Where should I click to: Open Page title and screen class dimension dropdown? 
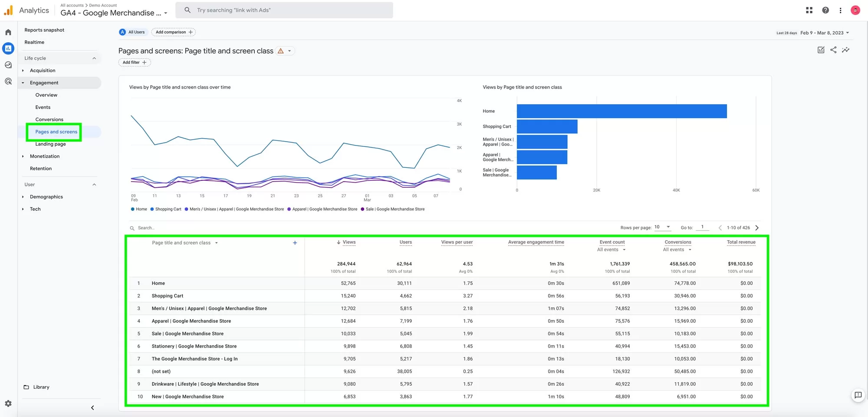[x=185, y=243]
